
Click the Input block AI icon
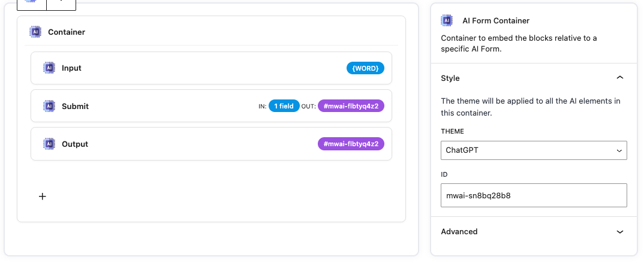coord(49,68)
